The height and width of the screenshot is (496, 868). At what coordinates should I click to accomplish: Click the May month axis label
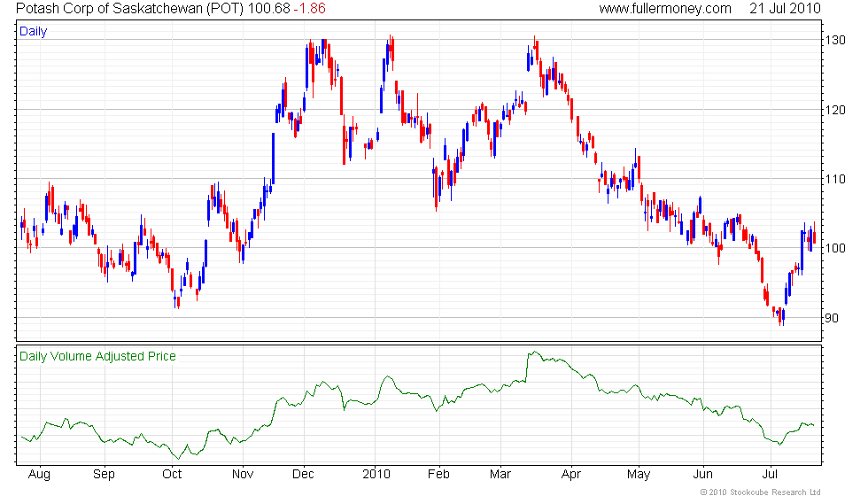pyautogui.click(x=639, y=475)
